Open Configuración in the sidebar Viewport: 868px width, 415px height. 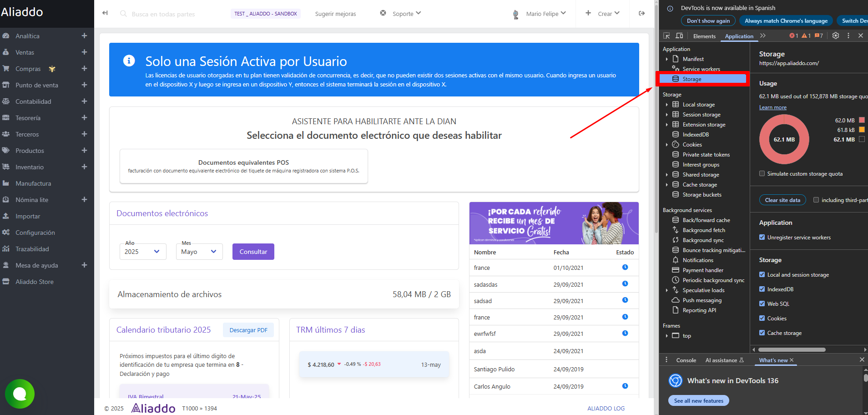[x=35, y=233]
